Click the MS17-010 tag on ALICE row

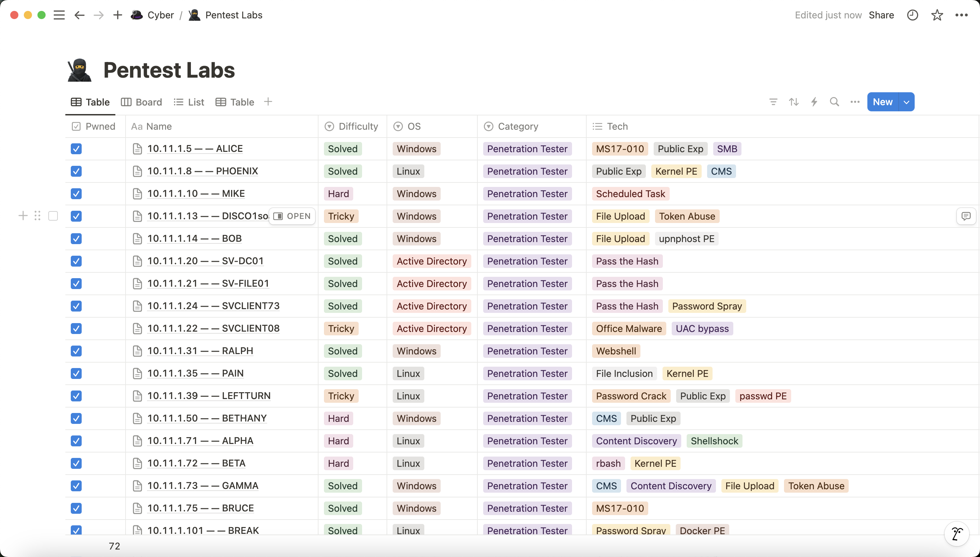(x=620, y=149)
